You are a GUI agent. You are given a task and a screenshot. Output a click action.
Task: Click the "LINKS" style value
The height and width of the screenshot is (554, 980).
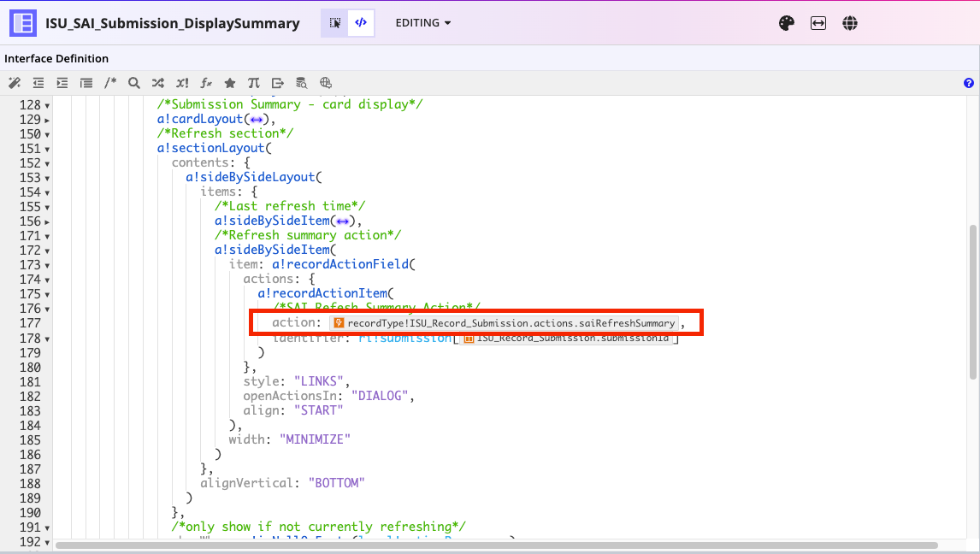319,381
